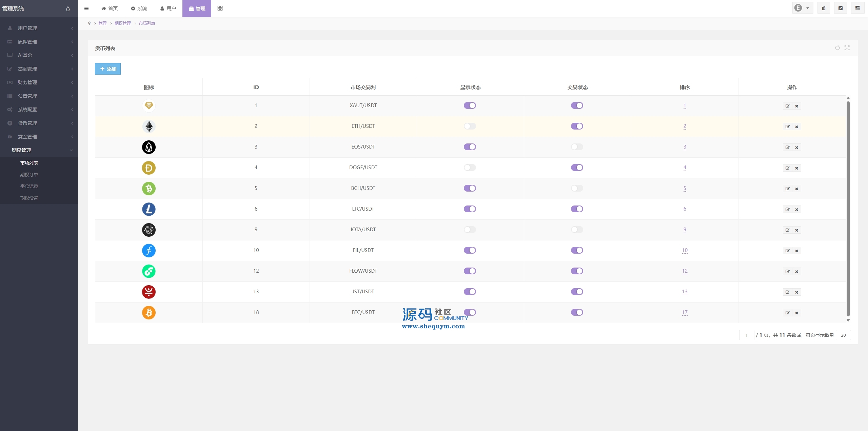The image size is (868, 431).
Task: Delete the BTC/USDT row with x icon
Action: (x=797, y=313)
